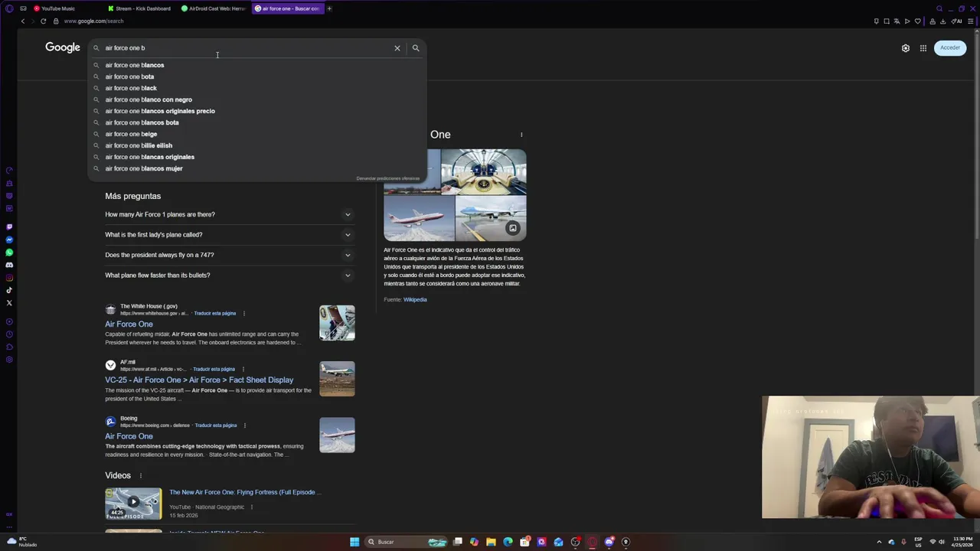Open more options dots beside White House result
The height and width of the screenshot is (551, 980).
pos(244,313)
